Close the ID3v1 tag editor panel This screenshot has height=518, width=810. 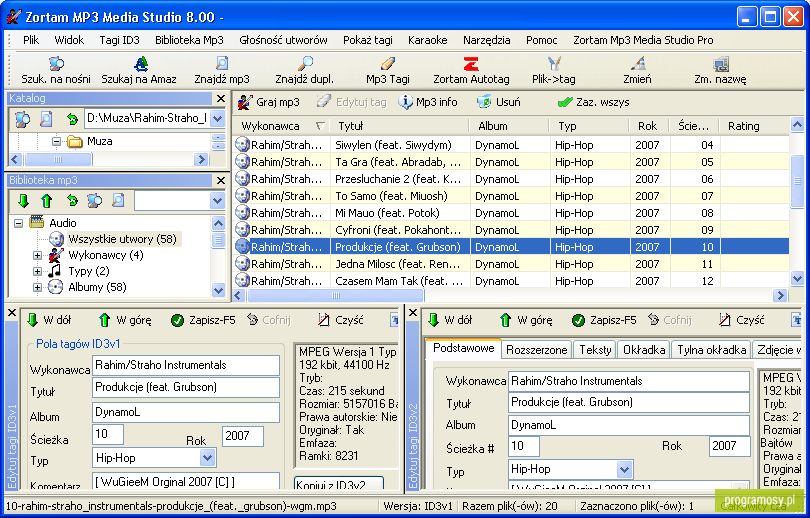pos(11,312)
